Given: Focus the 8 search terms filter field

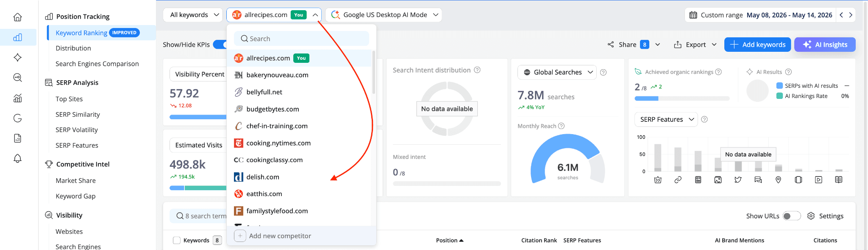Looking at the screenshot, I should pos(199,216).
